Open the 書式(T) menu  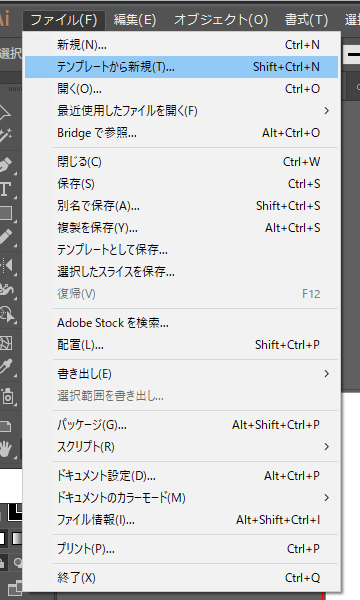tap(306, 20)
